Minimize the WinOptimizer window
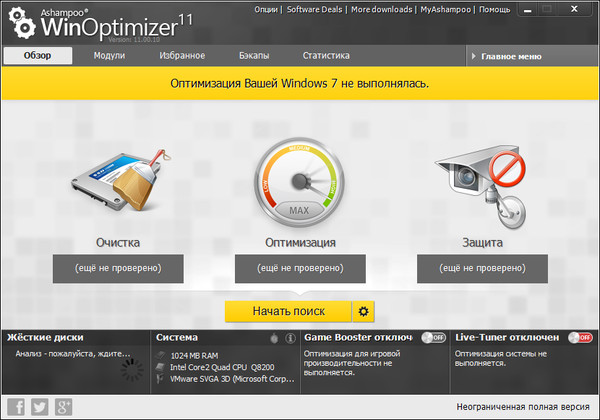 tap(528, 10)
